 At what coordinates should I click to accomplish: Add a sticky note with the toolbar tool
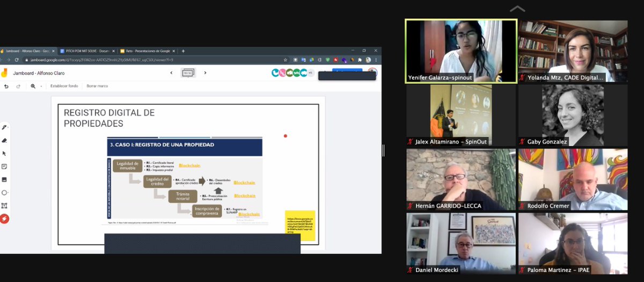click(4, 167)
